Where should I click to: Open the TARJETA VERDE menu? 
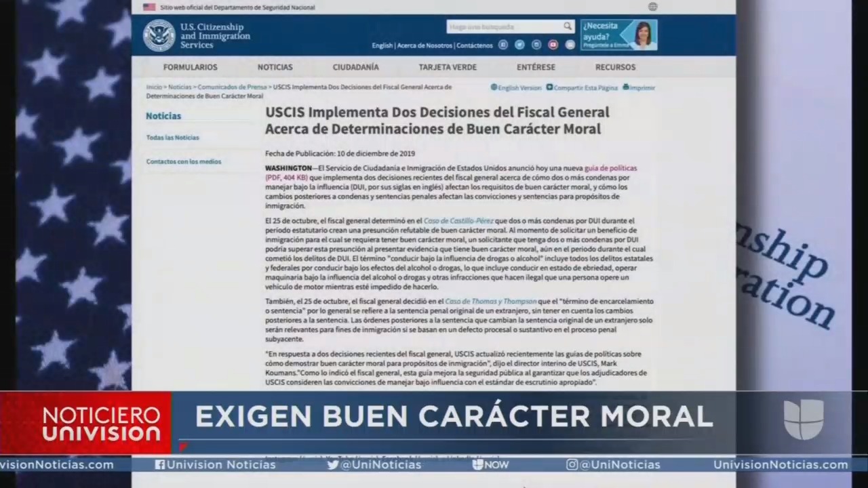[448, 67]
